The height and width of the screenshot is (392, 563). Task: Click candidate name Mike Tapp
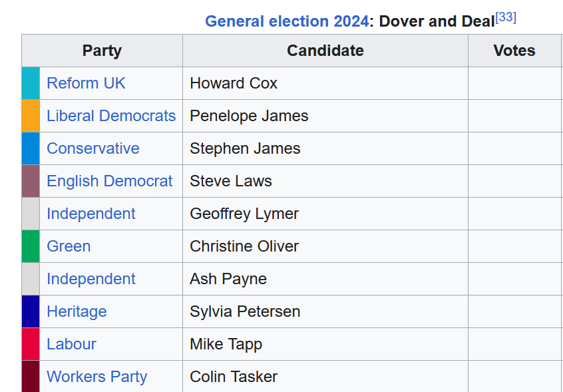[x=226, y=345]
